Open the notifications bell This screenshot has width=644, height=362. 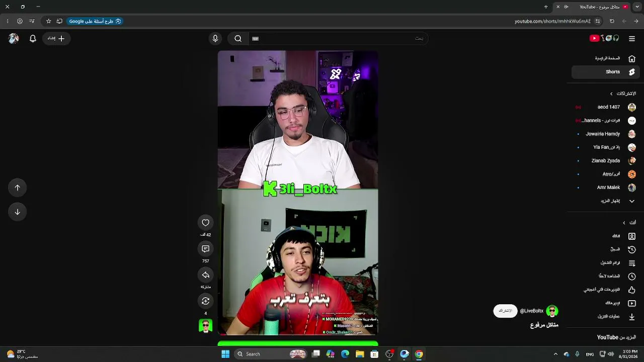pos(33,38)
